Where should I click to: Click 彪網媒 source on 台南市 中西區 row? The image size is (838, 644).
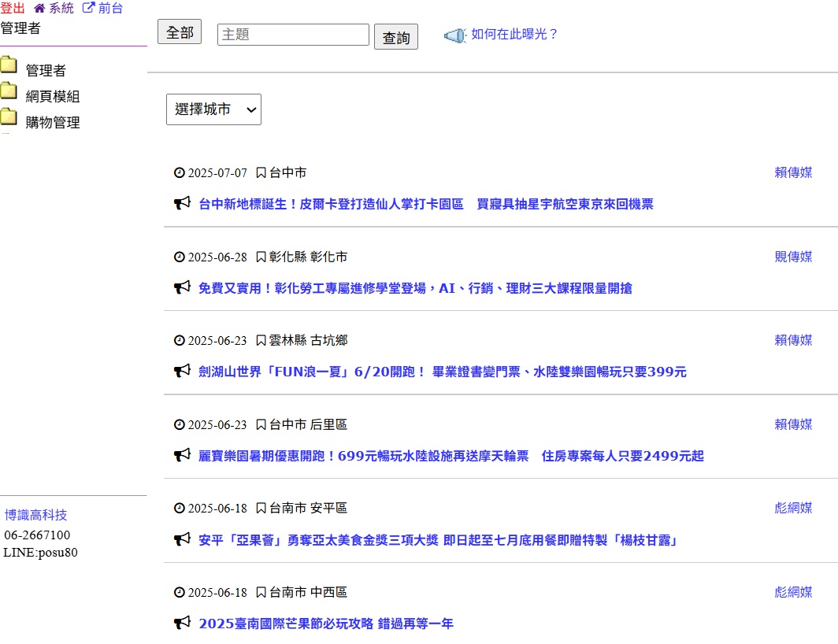coord(793,593)
